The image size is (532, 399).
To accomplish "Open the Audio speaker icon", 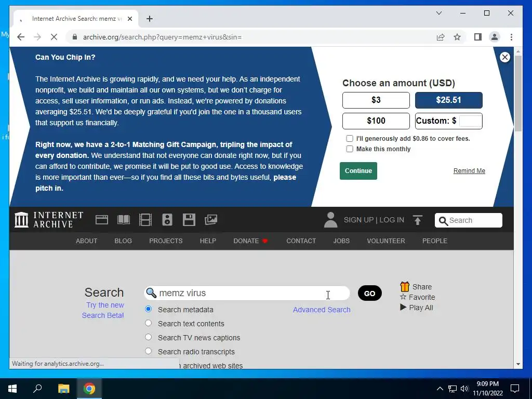I will [167, 220].
